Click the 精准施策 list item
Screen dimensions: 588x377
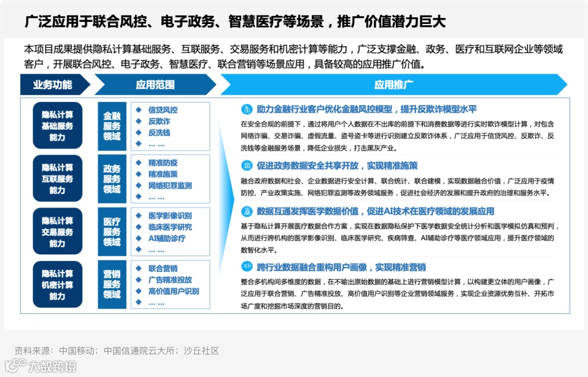pyautogui.click(x=163, y=174)
